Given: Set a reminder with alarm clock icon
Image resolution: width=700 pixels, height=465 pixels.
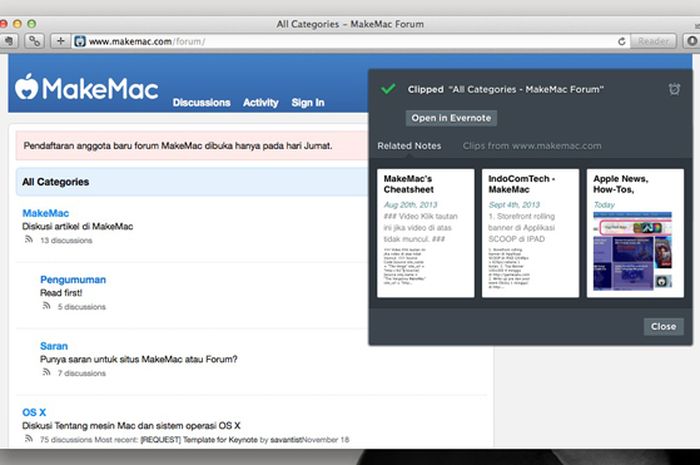Looking at the screenshot, I should (674, 89).
